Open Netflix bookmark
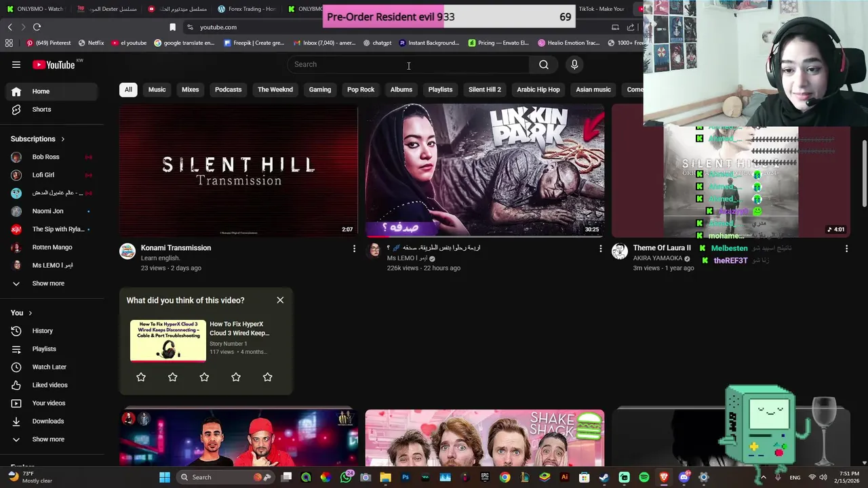 point(91,43)
